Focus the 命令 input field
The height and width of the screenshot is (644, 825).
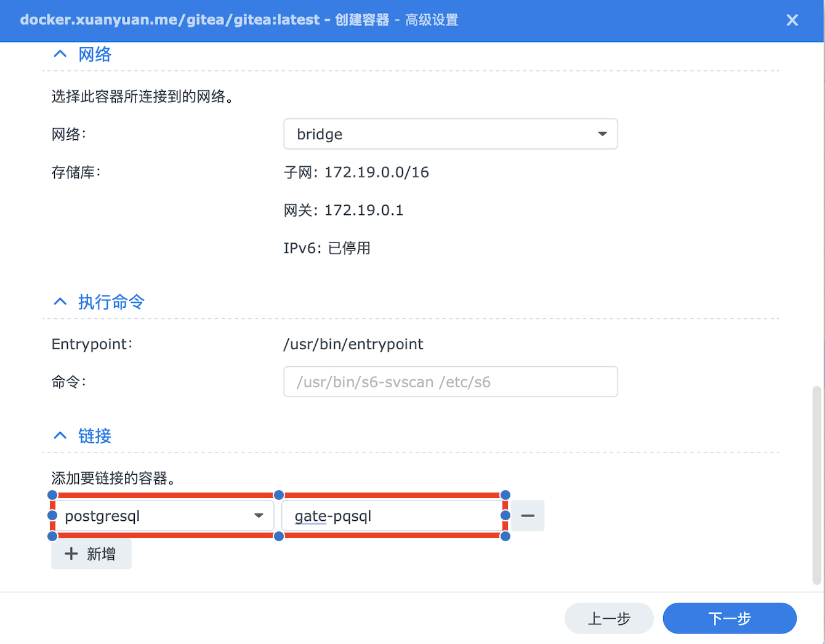pos(449,382)
